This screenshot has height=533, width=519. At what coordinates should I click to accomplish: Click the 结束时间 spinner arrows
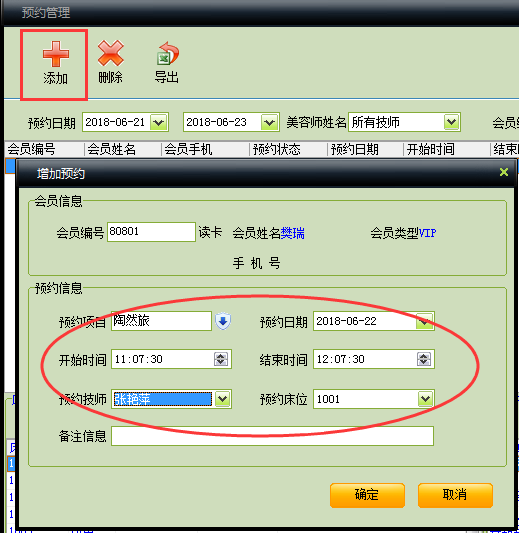tap(423, 359)
